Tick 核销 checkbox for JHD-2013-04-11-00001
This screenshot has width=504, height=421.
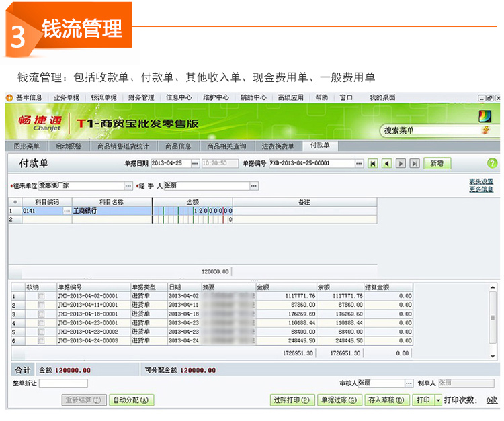pos(41,305)
